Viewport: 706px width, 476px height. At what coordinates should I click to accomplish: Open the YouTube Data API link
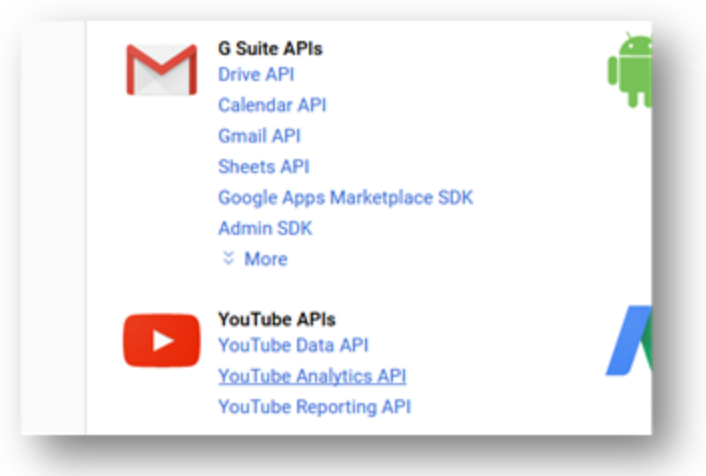coord(293,345)
